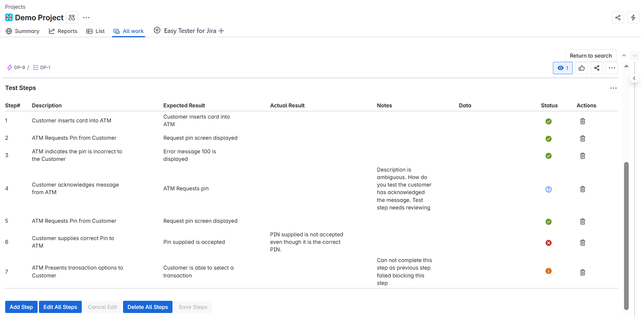The height and width of the screenshot is (317, 644).
Task: Collapse the detail panel with the side chevron
Action: pos(634,78)
